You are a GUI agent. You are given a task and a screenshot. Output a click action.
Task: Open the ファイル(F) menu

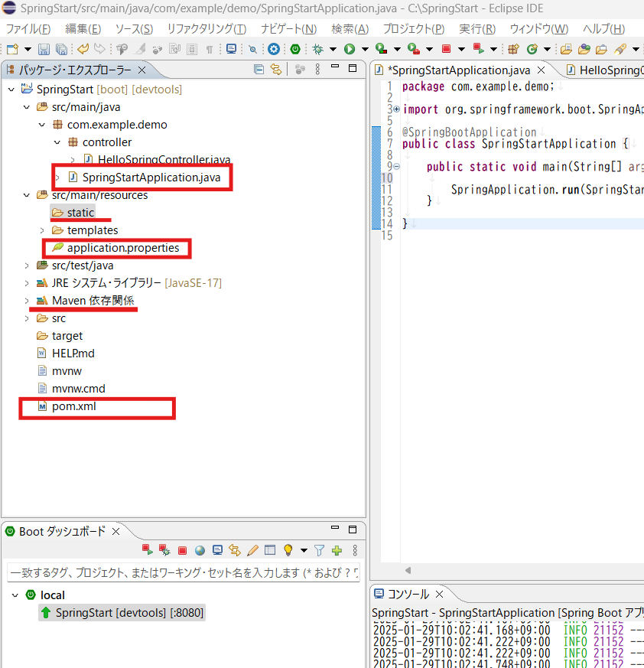[28, 28]
